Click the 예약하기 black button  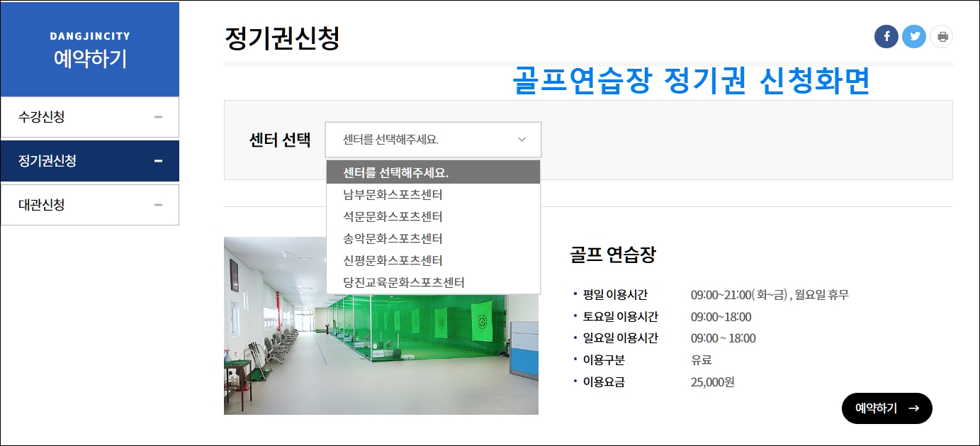[886, 408]
